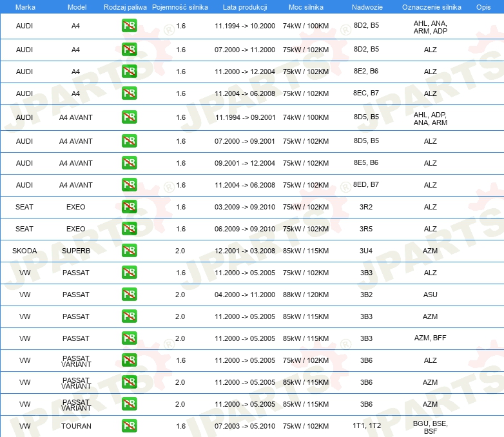The width and height of the screenshot is (504, 437).
Task: Click the Lata produkcji column header
Action: pos(245,7)
